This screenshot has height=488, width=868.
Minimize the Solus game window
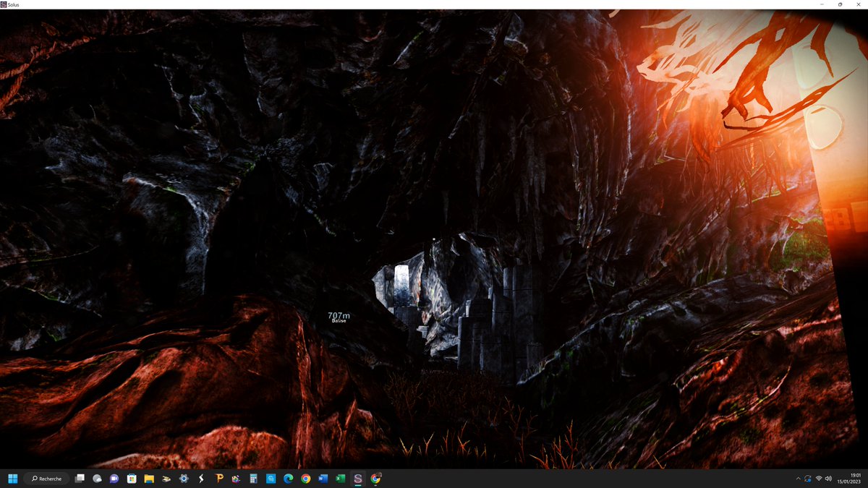click(821, 4)
